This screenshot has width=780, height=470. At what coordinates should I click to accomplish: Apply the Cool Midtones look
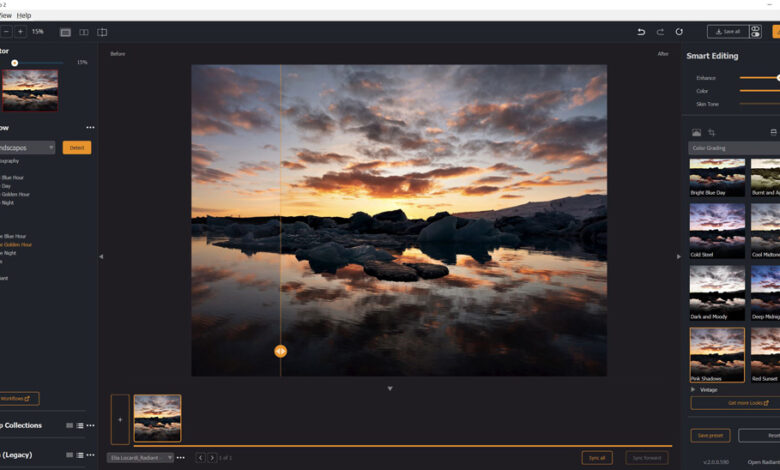[x=766, y=230]
